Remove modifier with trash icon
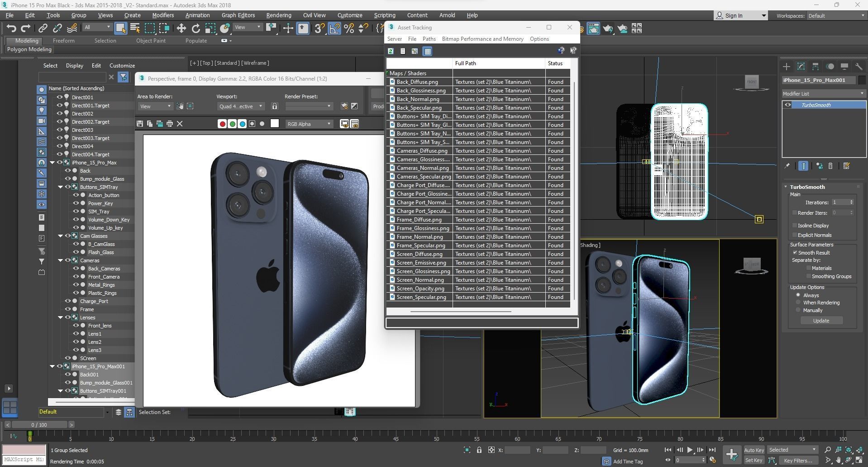The height and width of the screenshot is (467, 868). tap(830, 166)
